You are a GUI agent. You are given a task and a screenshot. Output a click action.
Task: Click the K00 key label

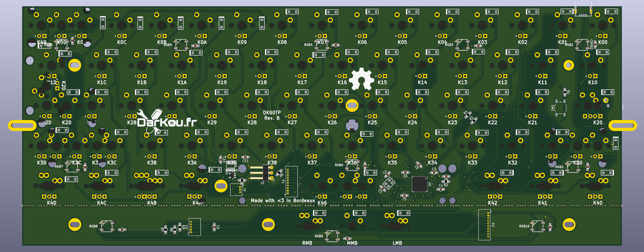[x=603, y=42]
